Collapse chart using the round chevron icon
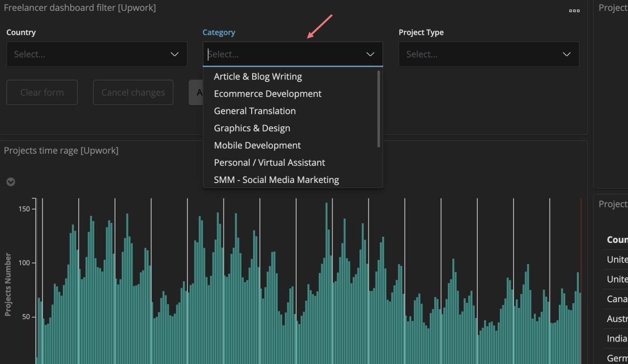 [x=11, y=182]
